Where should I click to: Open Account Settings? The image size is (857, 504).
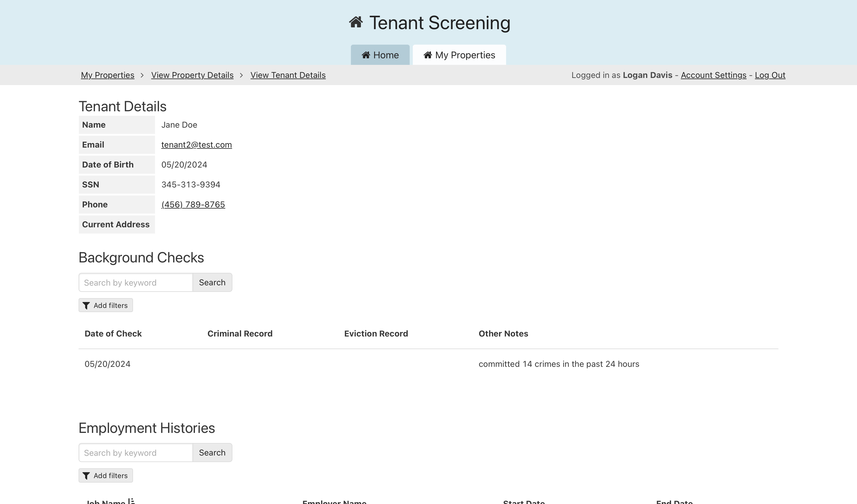pos(713,75)
